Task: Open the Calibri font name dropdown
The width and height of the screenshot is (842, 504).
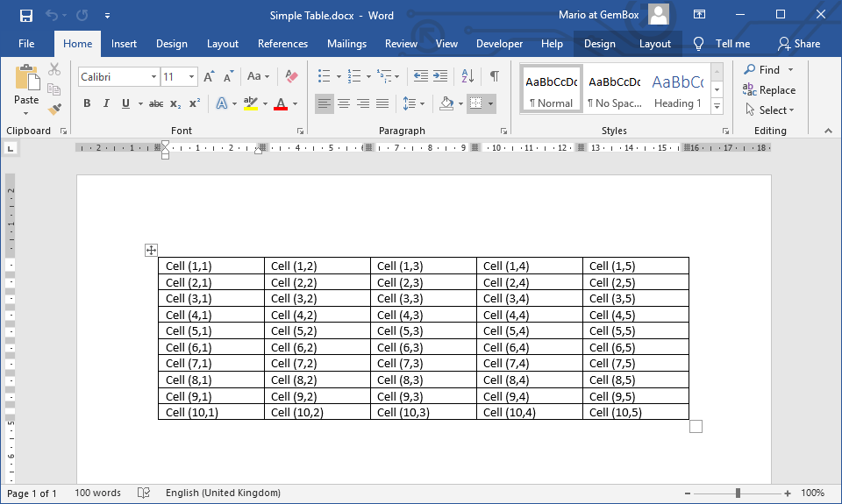Action: (x=153, y=77)
